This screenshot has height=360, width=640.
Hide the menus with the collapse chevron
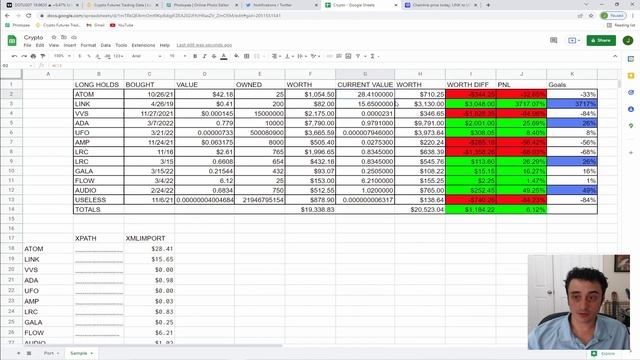coord(615,56)
